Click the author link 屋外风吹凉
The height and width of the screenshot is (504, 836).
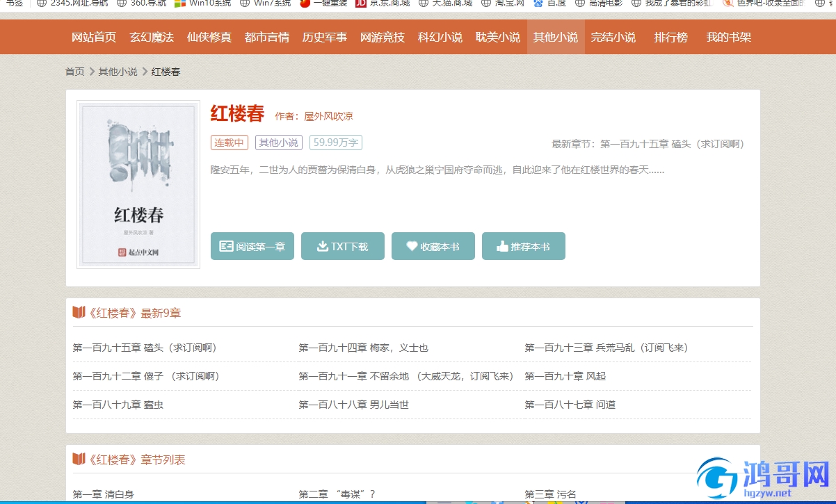329,116
